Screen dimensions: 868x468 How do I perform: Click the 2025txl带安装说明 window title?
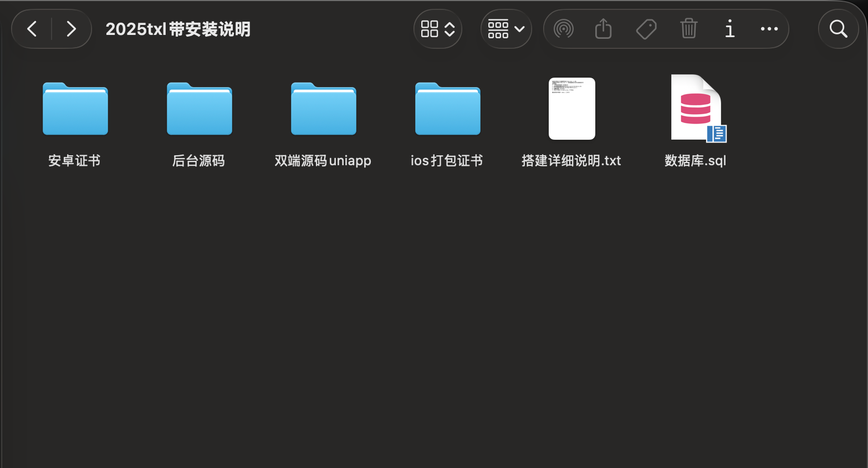(x=178, y=29)
